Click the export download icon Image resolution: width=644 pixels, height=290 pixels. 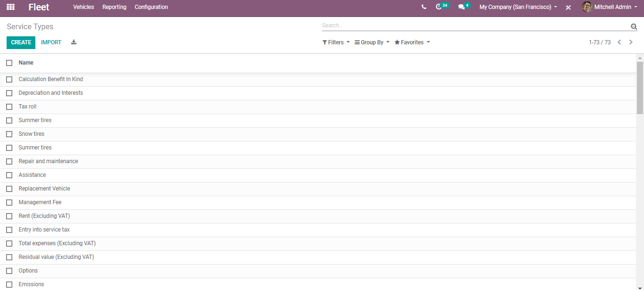pos(74,42)
